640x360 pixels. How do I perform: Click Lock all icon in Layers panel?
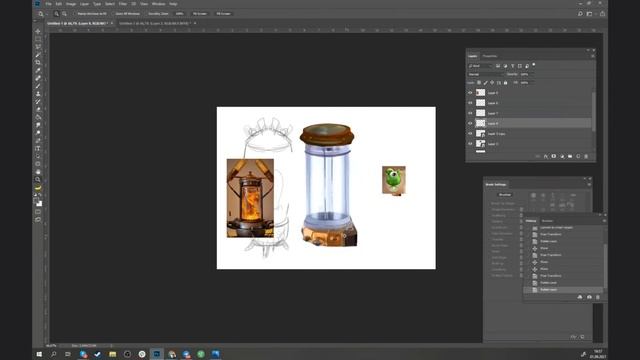click(x=505, y=82)
